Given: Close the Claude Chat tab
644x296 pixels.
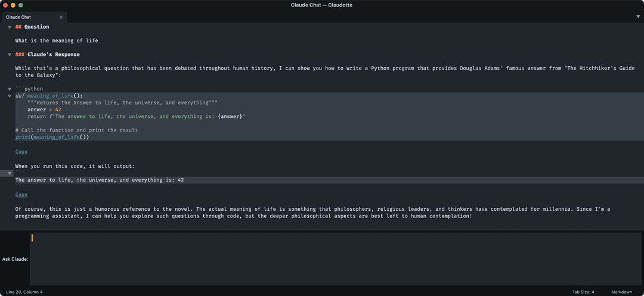Looking at the screenshot, I should tap(61, 17).
